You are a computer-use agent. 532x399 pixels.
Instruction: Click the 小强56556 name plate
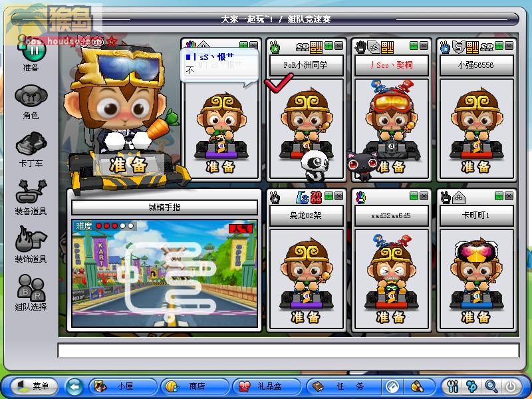click(x=476, y=65)
